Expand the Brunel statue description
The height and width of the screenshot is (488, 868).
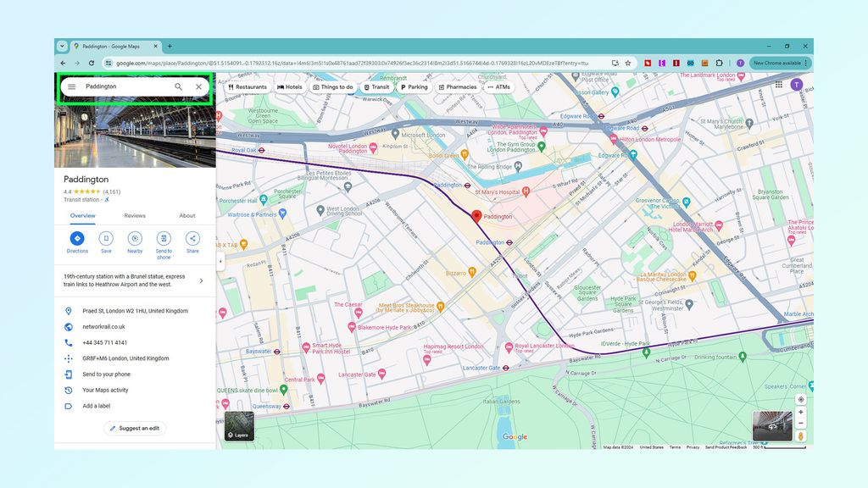click(202, 280)
